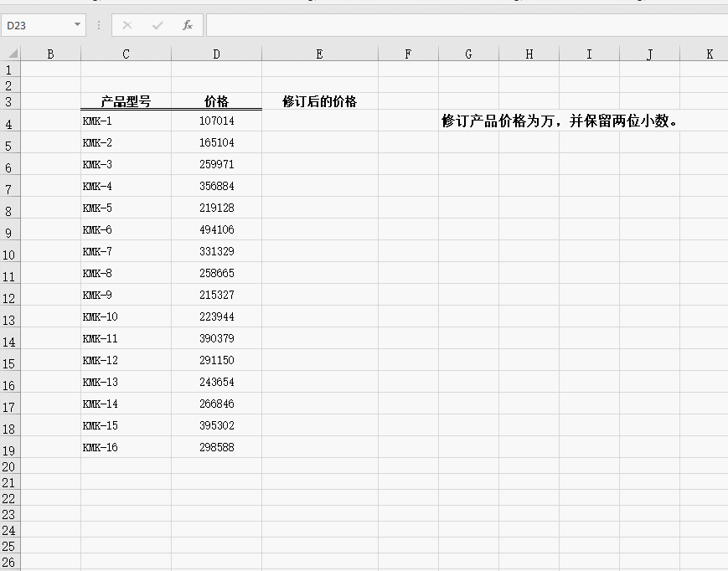Image resolution: width=728 pixels, height=571 pixels.
Task: Click price value 291150
Action: [x=216, y=360]
